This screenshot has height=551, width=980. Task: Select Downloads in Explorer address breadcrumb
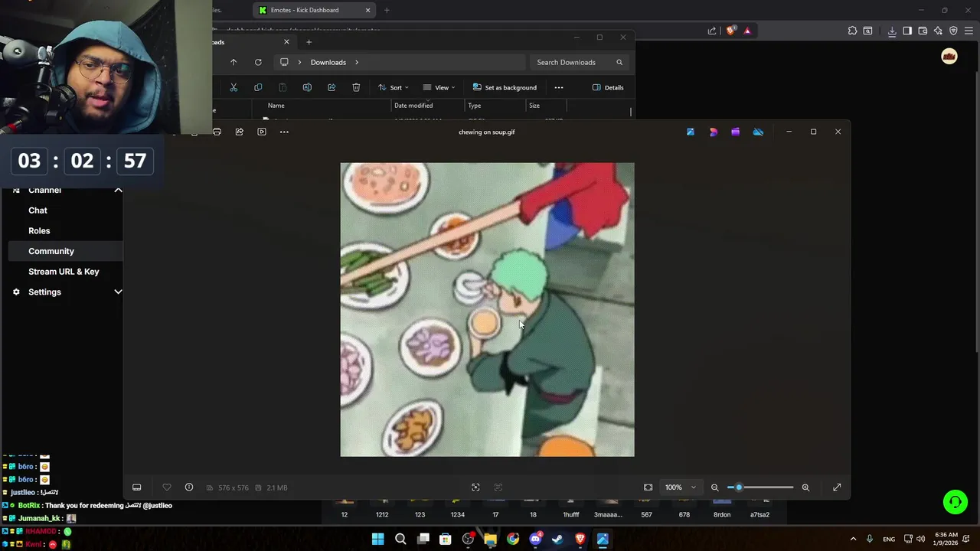[x=328, y=62]
